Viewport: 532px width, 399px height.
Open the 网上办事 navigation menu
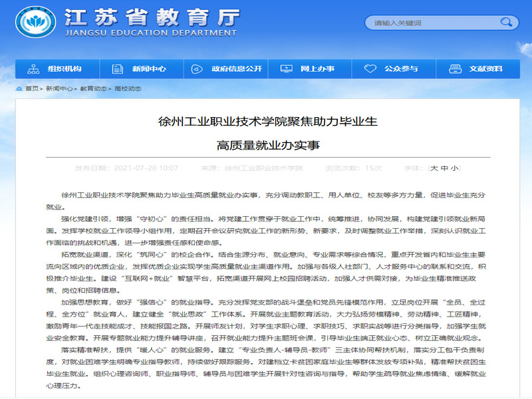(317, 68)
